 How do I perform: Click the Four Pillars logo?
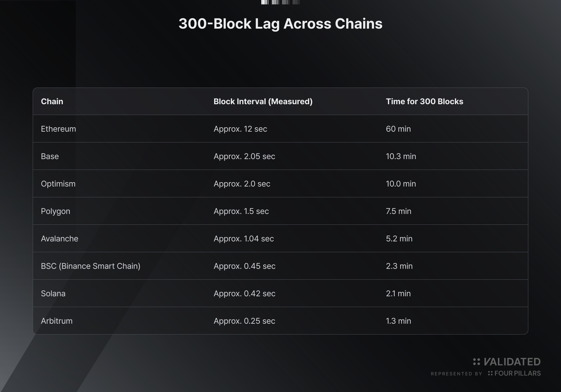point(514,373)
